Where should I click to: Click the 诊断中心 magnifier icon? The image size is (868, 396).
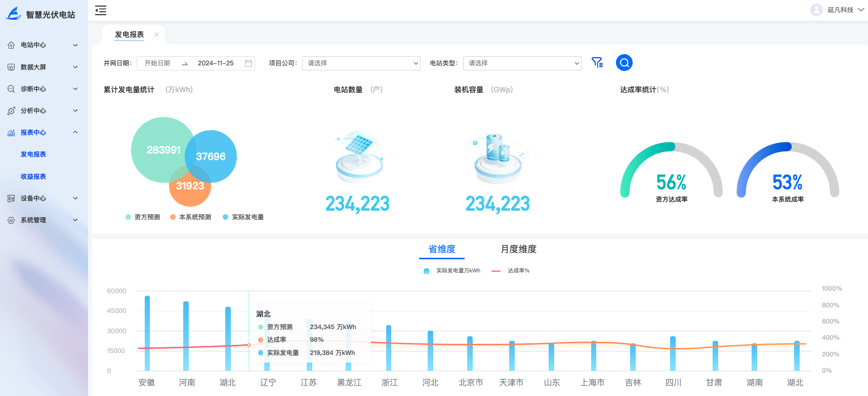click(x=11, y=89)
